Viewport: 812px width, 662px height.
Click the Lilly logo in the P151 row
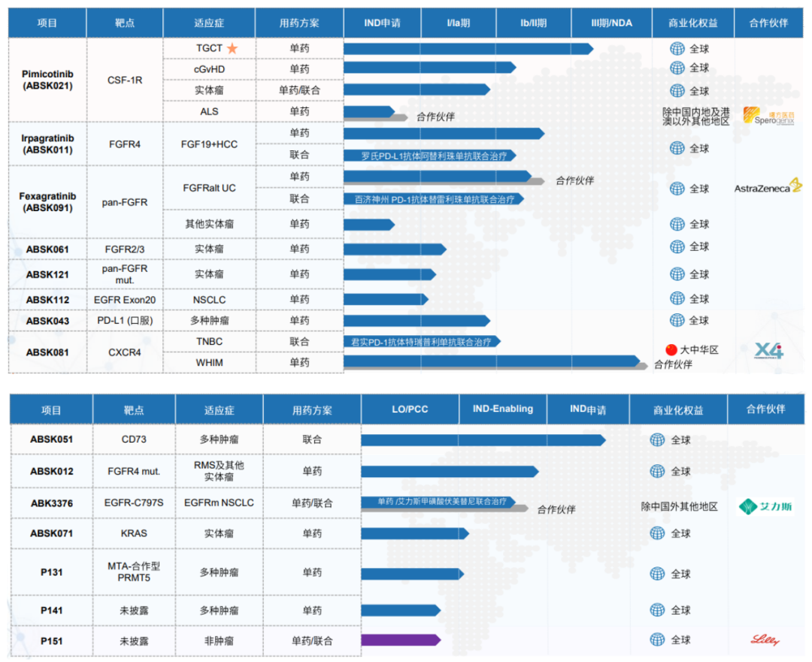pos(765,640)
